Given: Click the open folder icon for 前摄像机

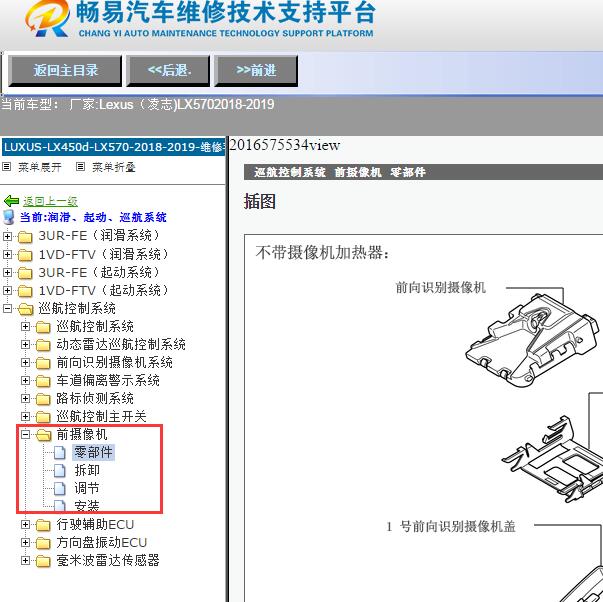Looking at the screenshot, I should pyautogui.click(x=44, y=435).
